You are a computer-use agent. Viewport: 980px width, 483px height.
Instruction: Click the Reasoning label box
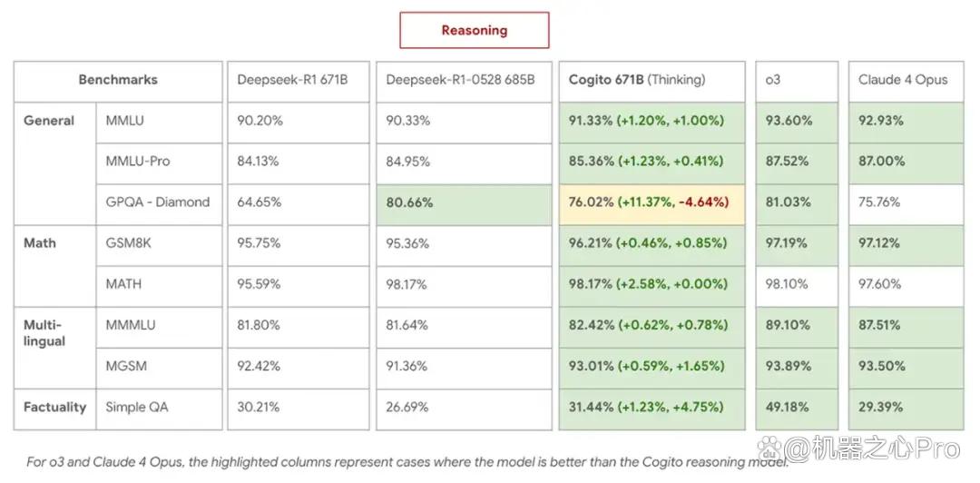(475, 30)
